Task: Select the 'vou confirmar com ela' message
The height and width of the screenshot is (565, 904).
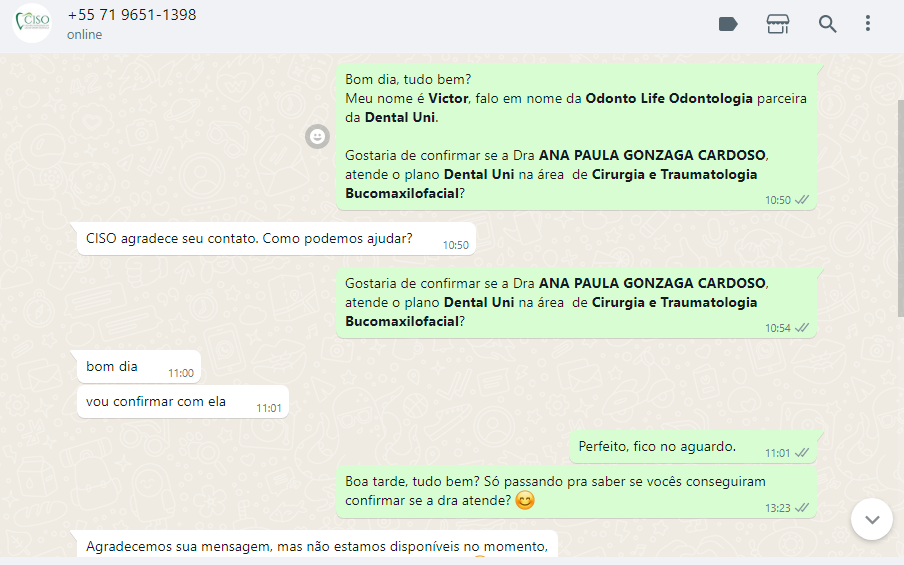Action: 183,402
